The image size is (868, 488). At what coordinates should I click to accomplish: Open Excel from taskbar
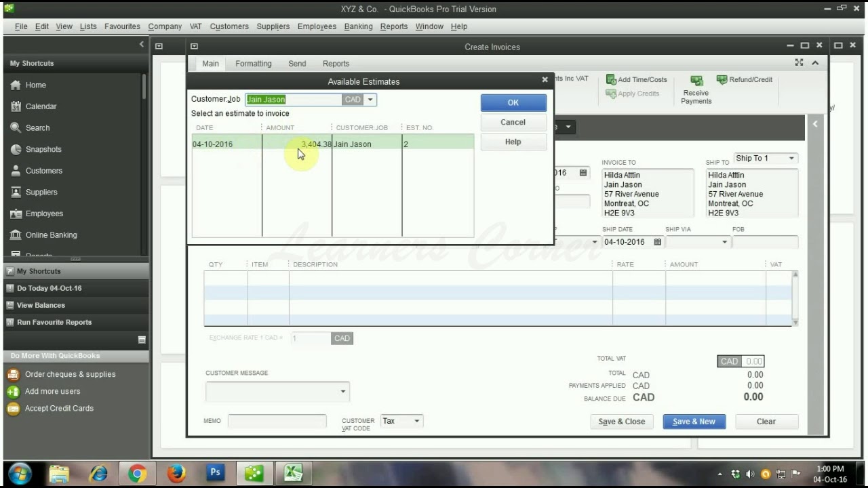pyautogui.click(x=293, y=473)
